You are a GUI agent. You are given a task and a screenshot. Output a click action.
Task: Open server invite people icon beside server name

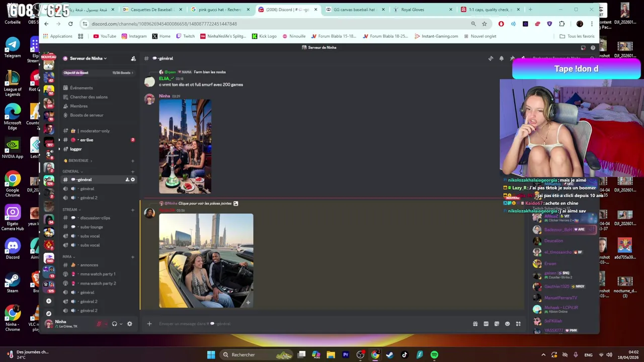pyautogui.click(x=133, y=58)
